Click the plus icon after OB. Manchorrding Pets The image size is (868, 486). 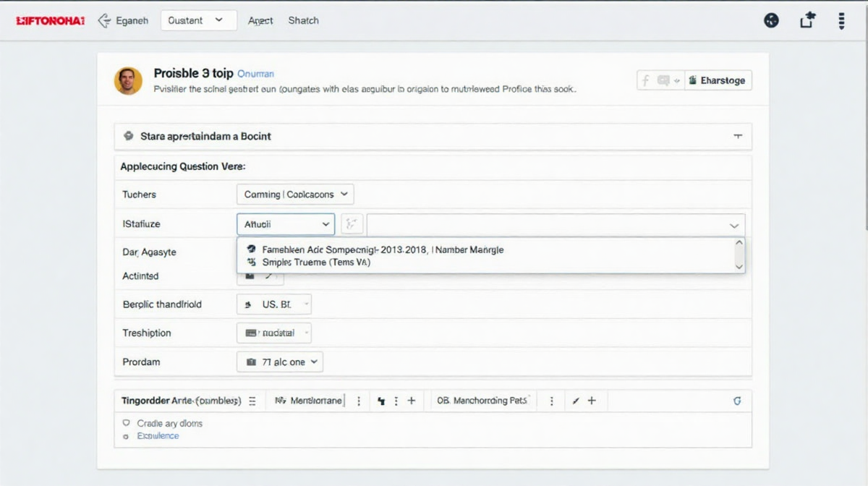pos(591,401)
